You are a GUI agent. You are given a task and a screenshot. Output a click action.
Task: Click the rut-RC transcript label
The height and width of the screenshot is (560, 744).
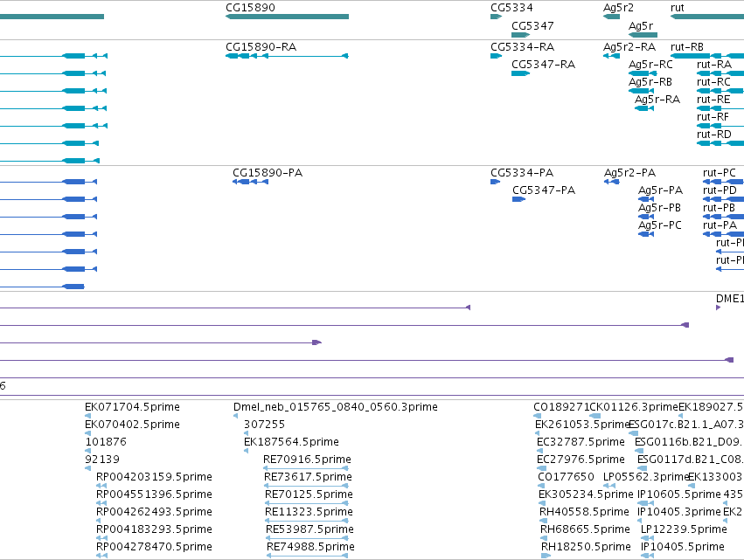pos(713,82)
